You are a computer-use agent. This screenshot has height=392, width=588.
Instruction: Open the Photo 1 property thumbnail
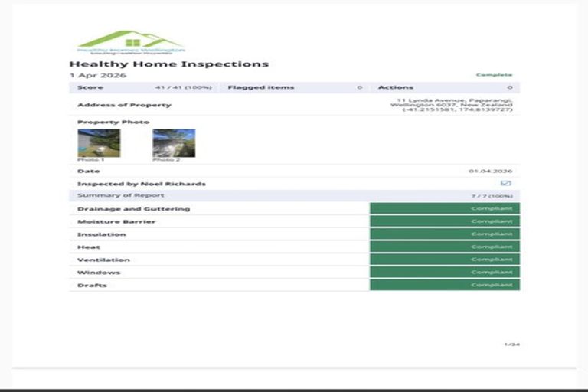point(99,143)
